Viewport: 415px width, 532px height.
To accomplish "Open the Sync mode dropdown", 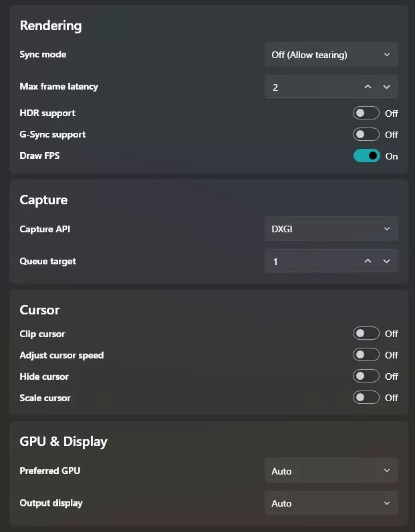I will (x=331, y=55).
